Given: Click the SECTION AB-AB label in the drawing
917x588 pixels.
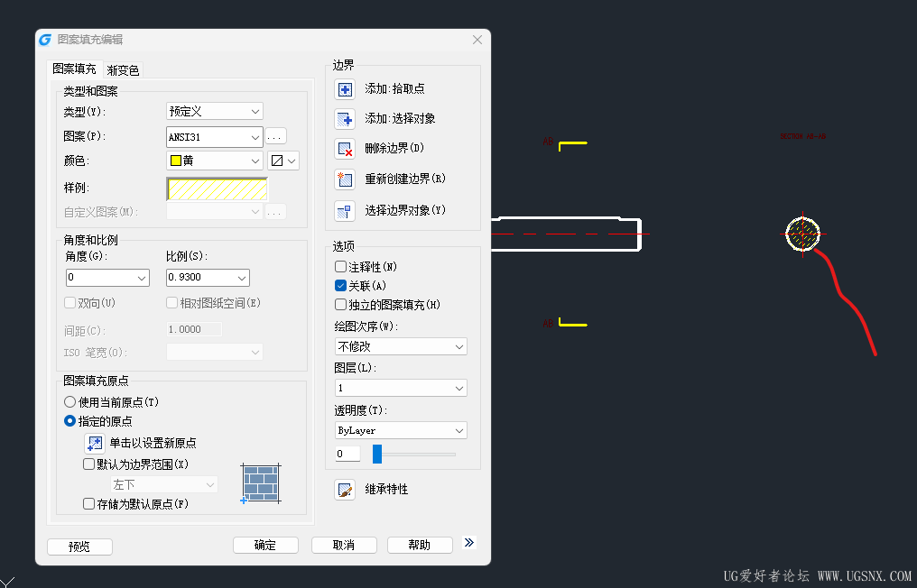Looking at the screenshot, I should [x=802, y=136].
